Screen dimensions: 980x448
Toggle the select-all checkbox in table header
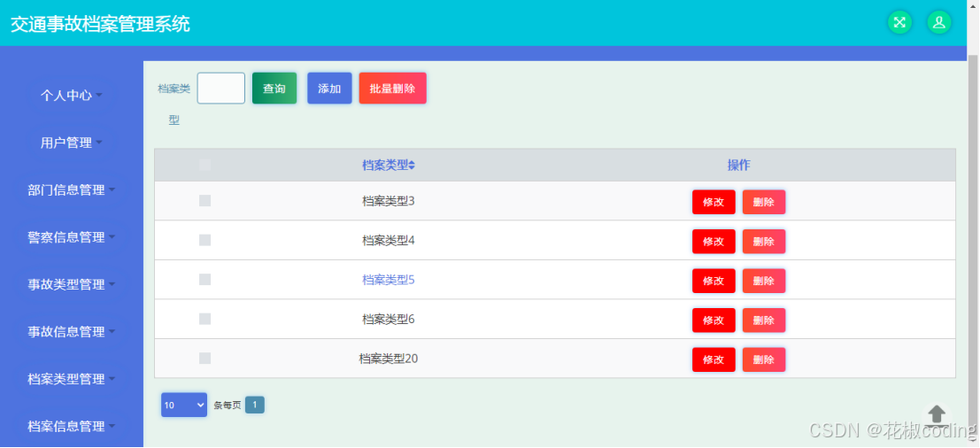(205, 165)
